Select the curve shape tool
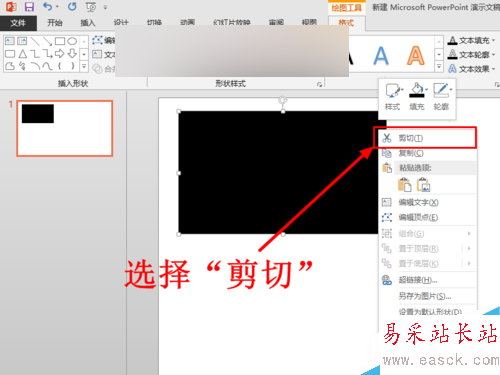500x375 pixels. [x=47, y=66]
